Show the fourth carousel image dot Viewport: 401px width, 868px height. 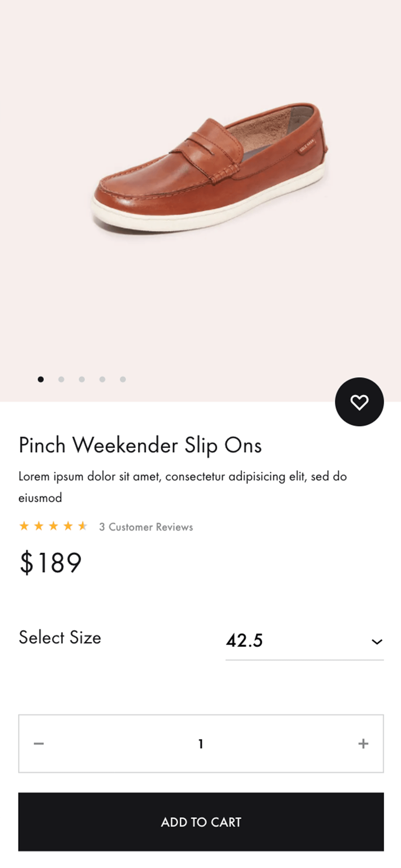[x=102, y=379]
